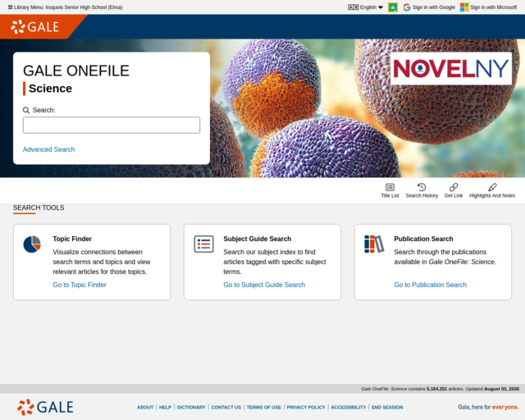Click the Science subtitle text
The height and width of the screenshot is (420, 525).
pos(50,89)
